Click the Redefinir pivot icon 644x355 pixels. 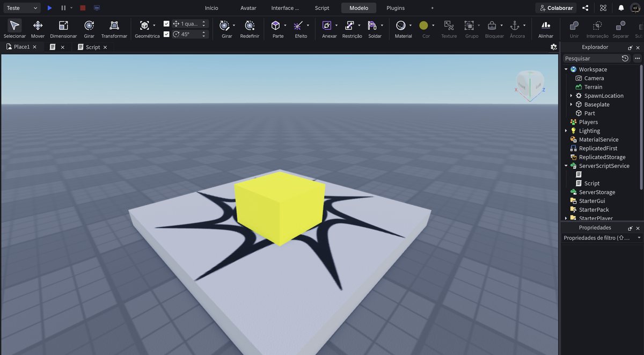tap(250, 25)
